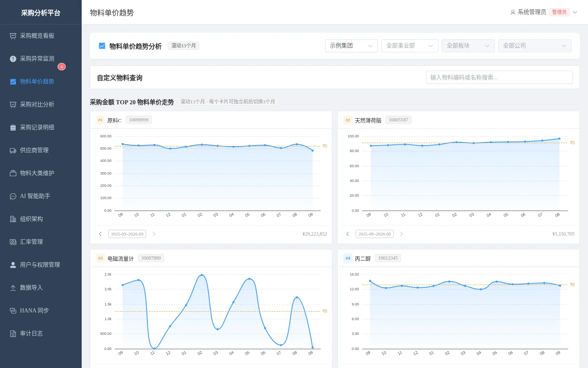The width and height of the screenshot is (588, 368).
Task: Click the 滚动13个月 tag
Action: click(184, 46)
